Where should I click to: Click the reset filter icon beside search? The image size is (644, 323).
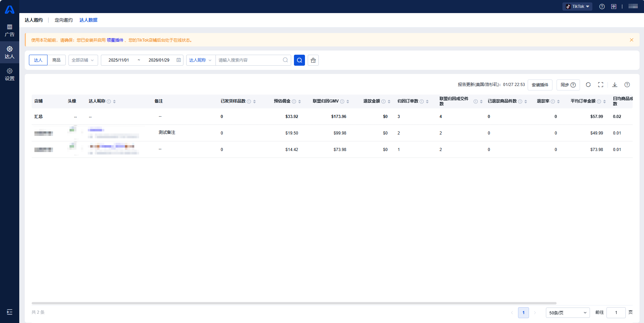point(313,60)
